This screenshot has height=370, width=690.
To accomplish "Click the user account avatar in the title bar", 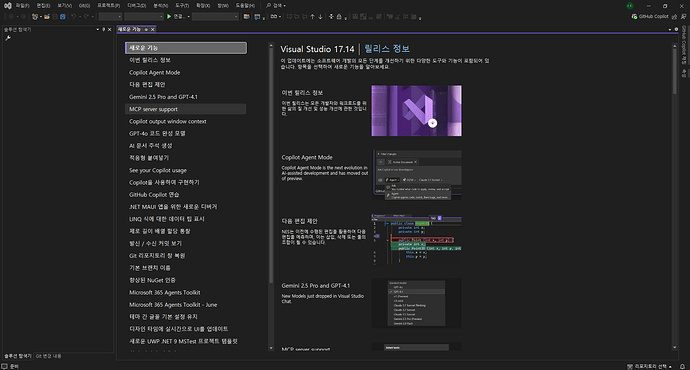I will [630, 6].
